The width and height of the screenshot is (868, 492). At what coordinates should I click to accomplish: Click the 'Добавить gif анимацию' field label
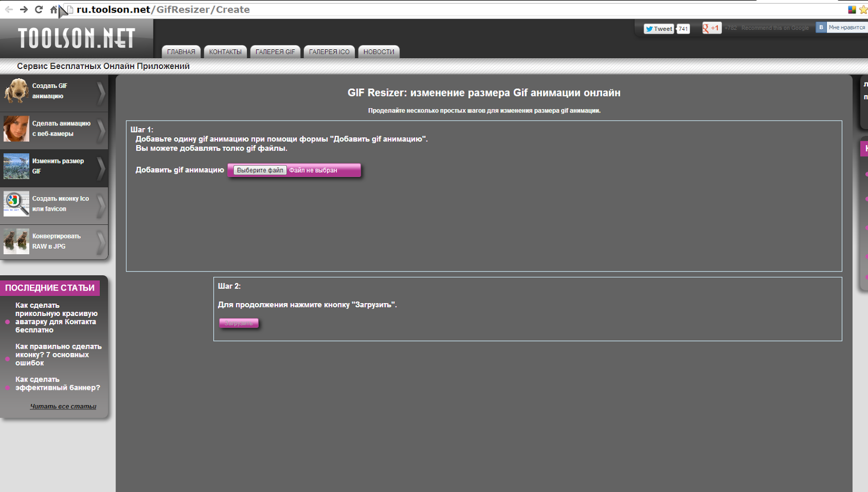click(180, 170)
